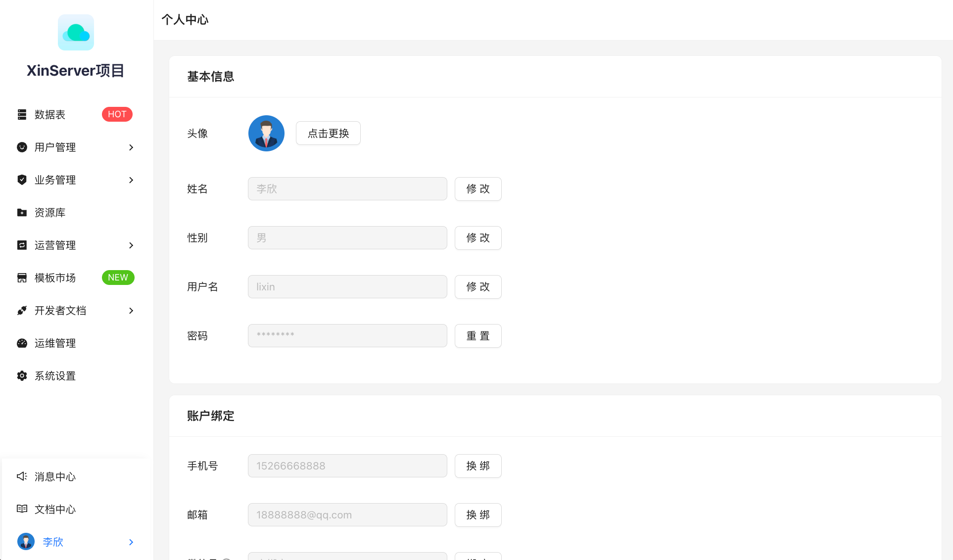Click 重置 button beside password
This screenshot has height=560, width=953.
tap(478, 336)
